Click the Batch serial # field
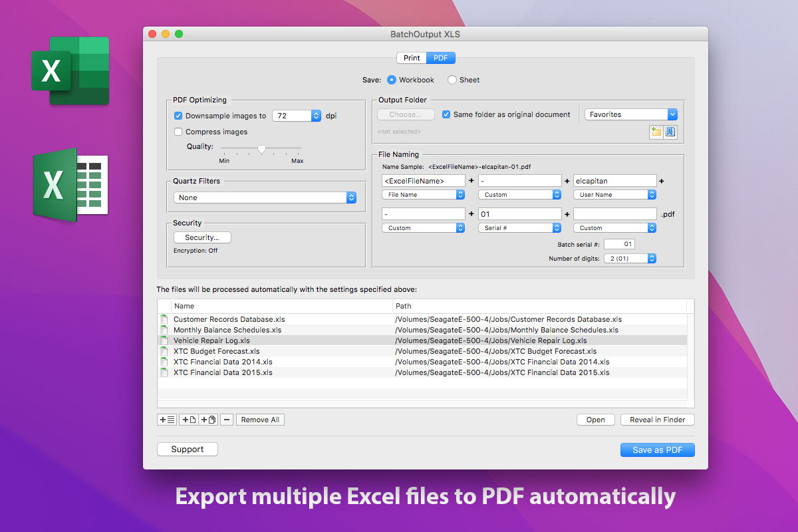Viewport: 798px width, 532px height. tap(619, 244)
